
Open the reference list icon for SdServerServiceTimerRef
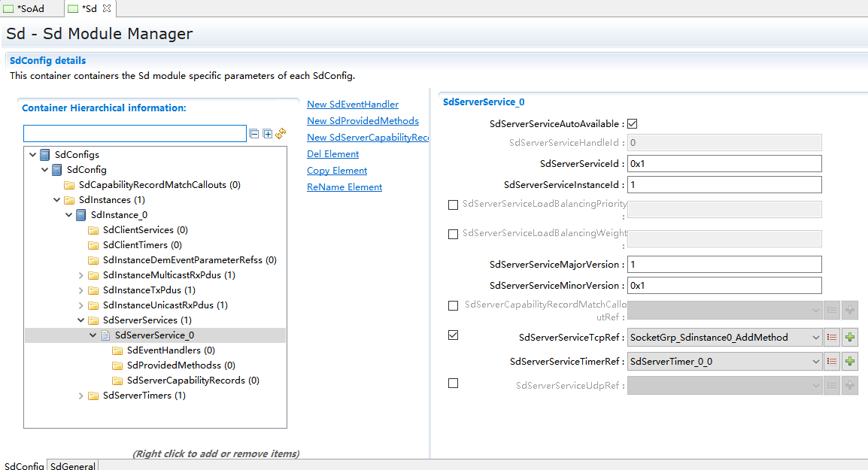pyautogui.click(x=832, y=362)
